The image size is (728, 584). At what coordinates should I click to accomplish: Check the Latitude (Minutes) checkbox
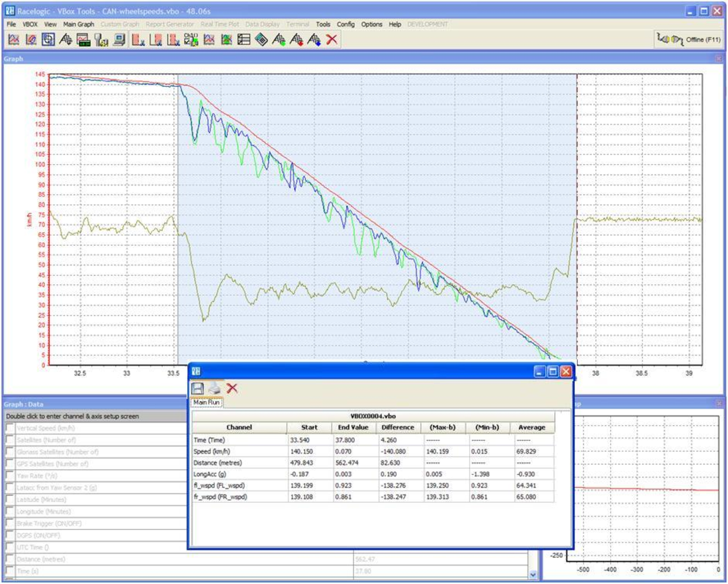[10, 499]
